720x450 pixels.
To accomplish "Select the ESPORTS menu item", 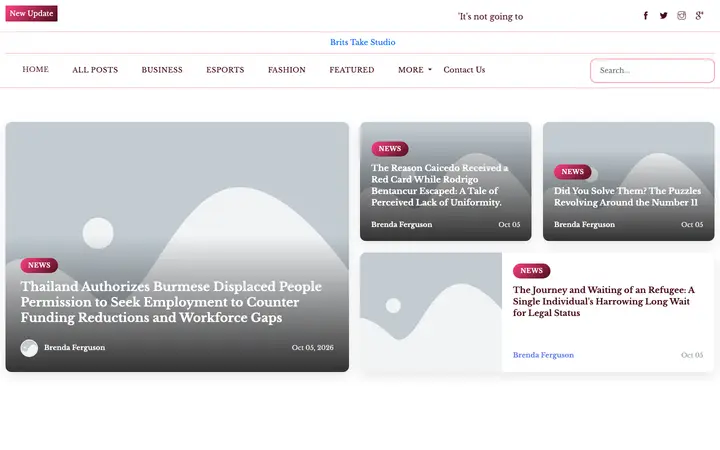I will pyautogui.click(x=225, y=70).
